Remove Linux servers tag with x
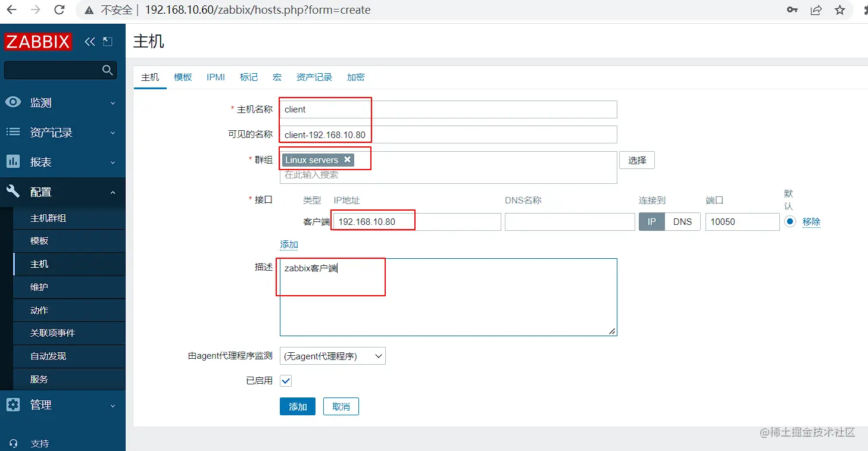 347,159
